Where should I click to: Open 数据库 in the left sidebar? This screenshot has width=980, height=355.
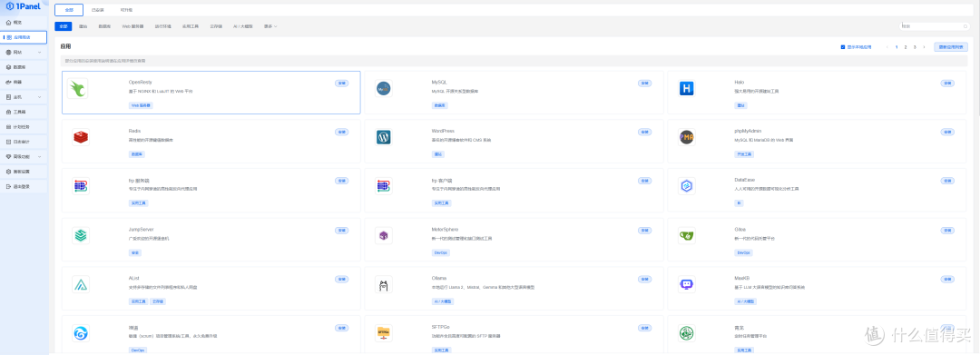(24, 67)
